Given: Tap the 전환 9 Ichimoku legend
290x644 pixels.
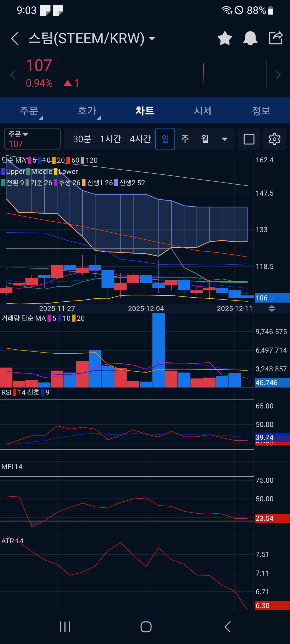Looking at the screenshot, I should 13,183.
